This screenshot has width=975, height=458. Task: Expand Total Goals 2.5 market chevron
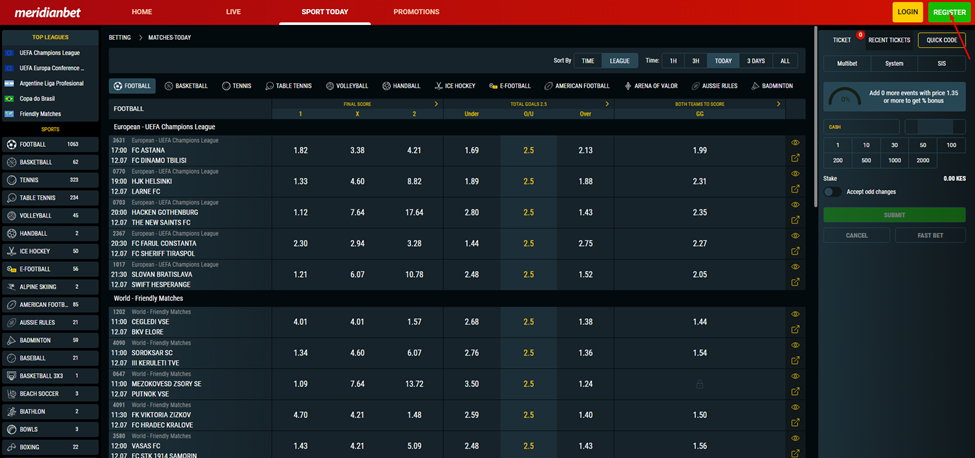pyautogui.click(x=607, y=104)
